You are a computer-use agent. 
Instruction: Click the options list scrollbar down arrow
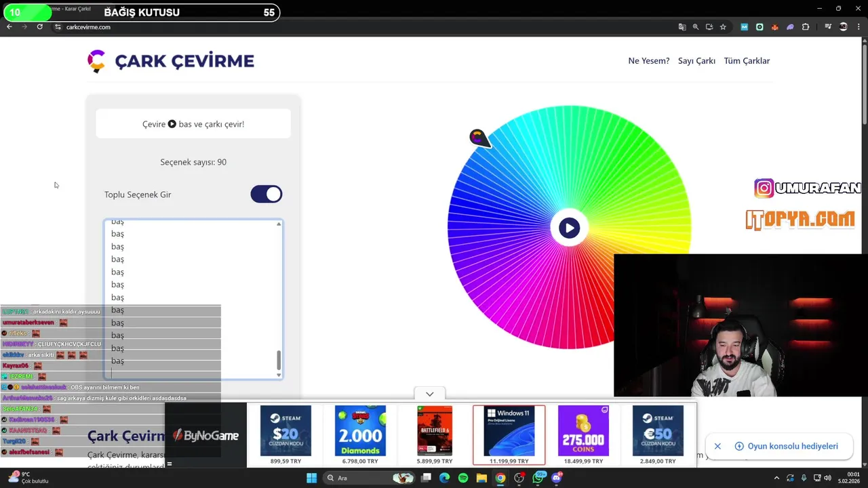279,375
